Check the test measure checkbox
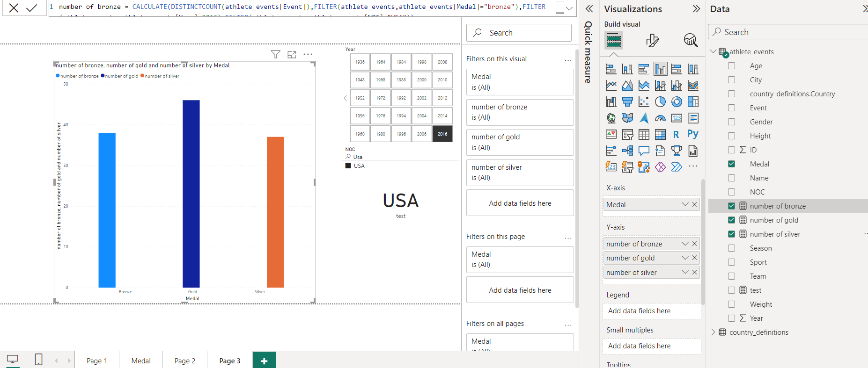Screen dimensions: 868x368 pos(731,290)
